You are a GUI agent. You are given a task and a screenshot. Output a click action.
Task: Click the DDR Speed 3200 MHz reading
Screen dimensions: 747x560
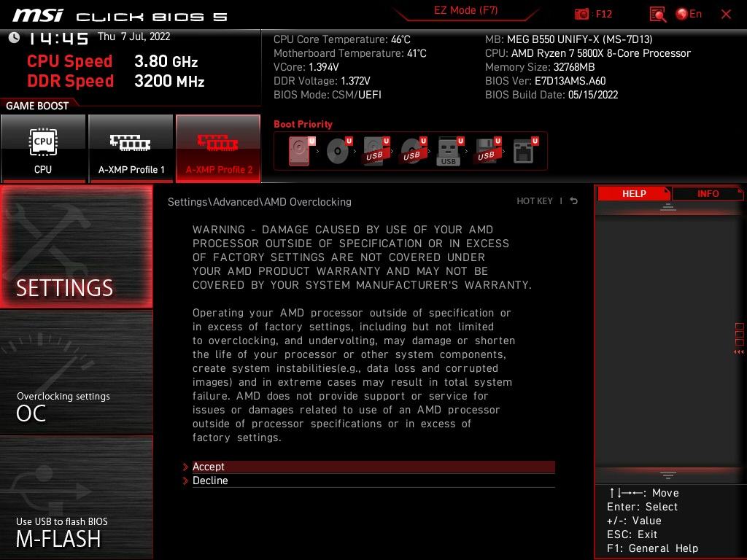[x=116, y=81]
